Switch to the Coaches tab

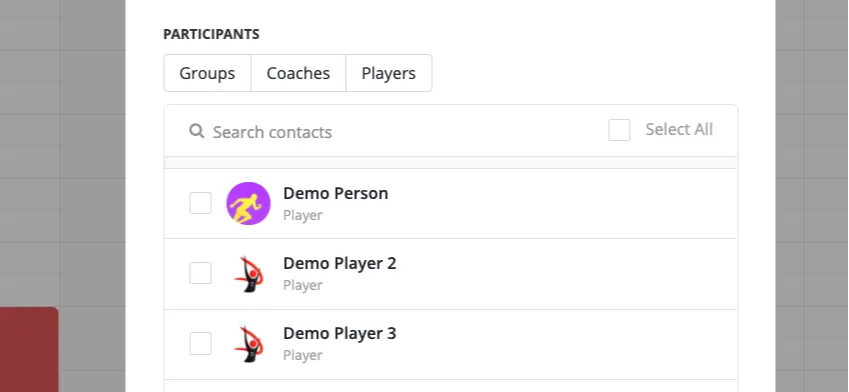[x=298, y=73]
